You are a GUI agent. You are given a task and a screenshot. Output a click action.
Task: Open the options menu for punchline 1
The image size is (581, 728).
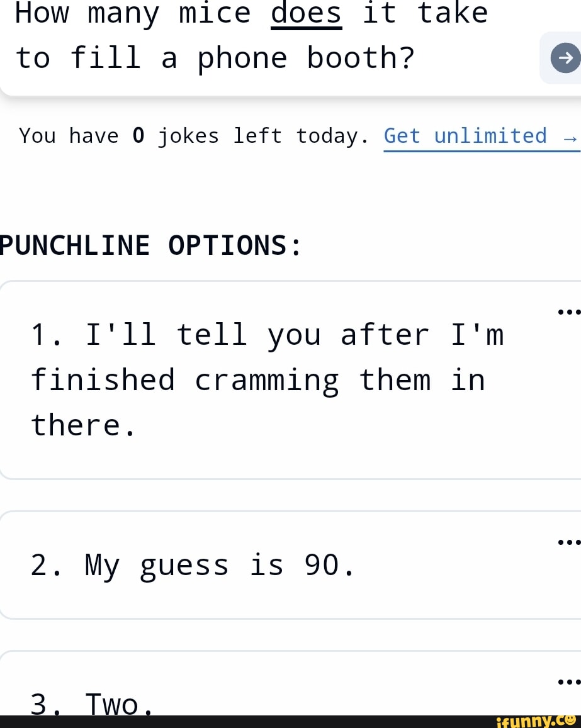568,311
